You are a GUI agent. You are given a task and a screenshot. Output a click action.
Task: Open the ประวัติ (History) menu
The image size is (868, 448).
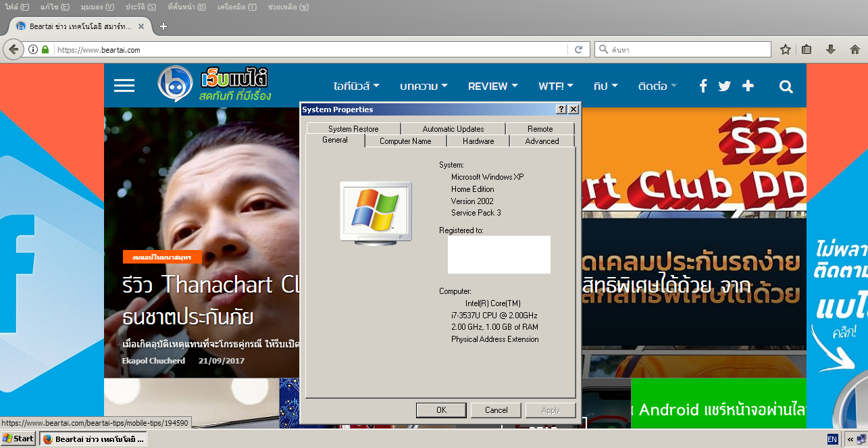[141, 7]
